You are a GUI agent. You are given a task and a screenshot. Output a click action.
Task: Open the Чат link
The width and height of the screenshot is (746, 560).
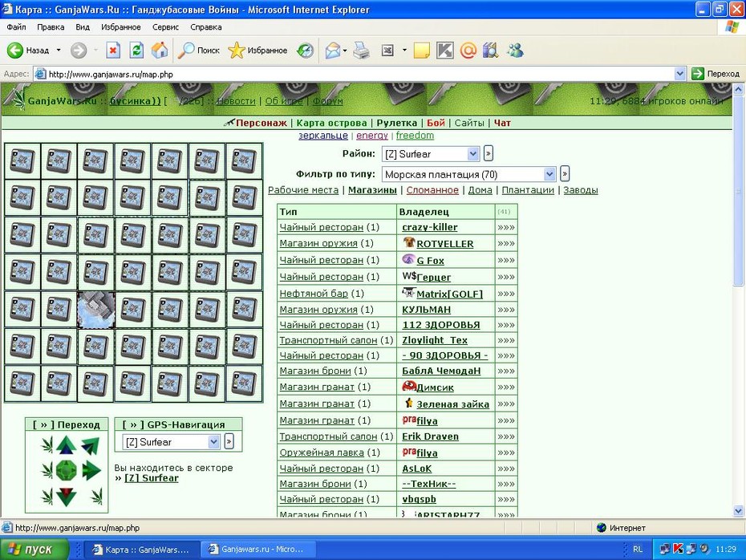[502, 123]
